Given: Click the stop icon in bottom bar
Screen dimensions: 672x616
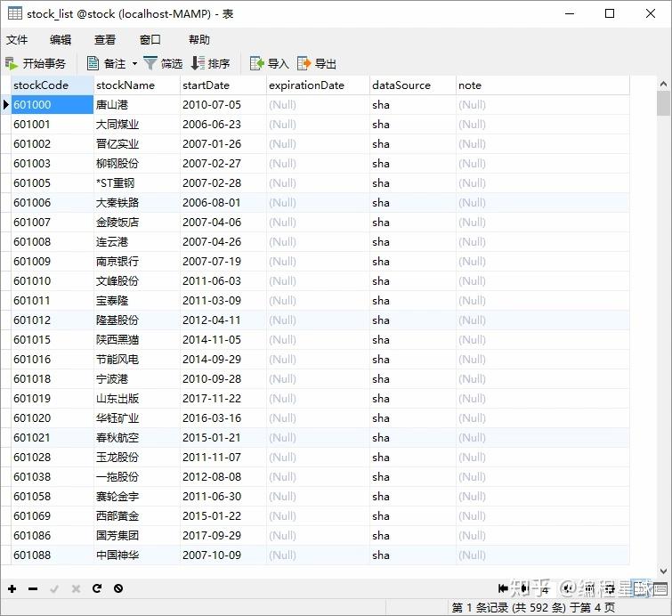Looking at the screenshot, I should coord(118,588).
